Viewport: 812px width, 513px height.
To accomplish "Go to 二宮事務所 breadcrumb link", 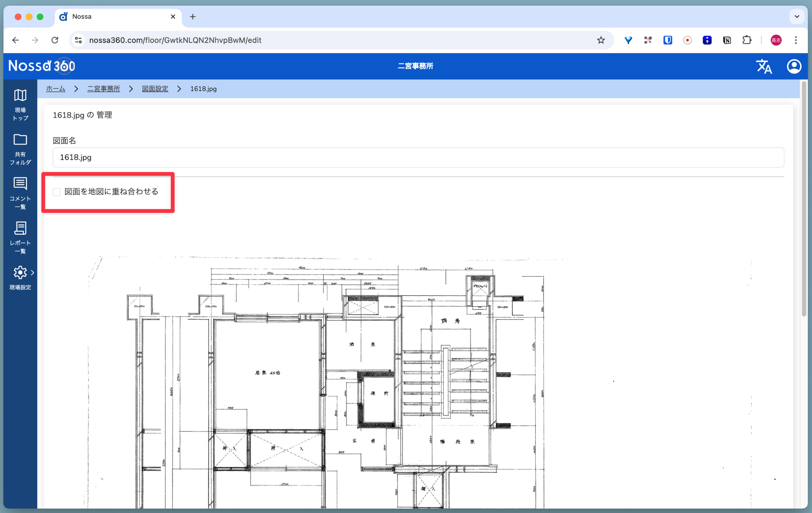I will [x=103, y=89].
